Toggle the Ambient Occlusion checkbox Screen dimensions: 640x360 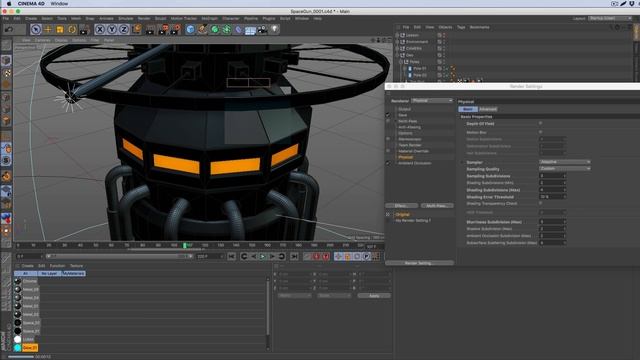(388, 163)
